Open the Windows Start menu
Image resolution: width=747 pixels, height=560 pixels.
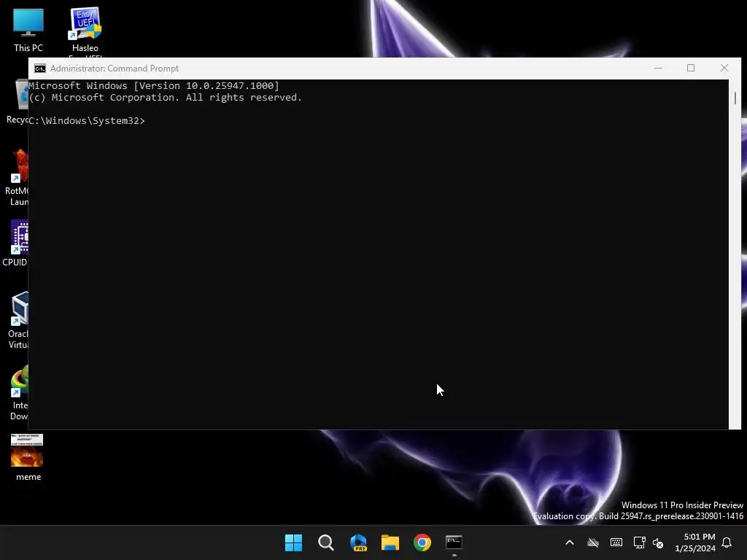click(x=293, y=542)
